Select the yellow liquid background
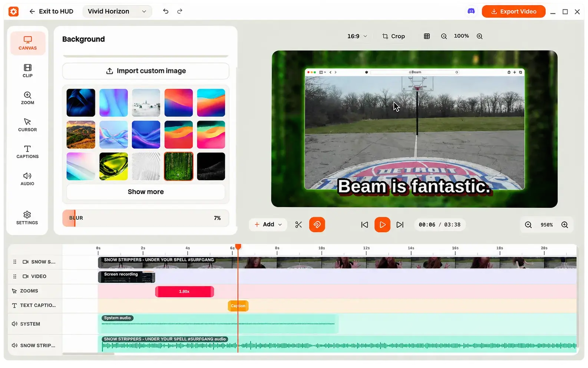Screen dimensions: 588x368 (113, 167)
